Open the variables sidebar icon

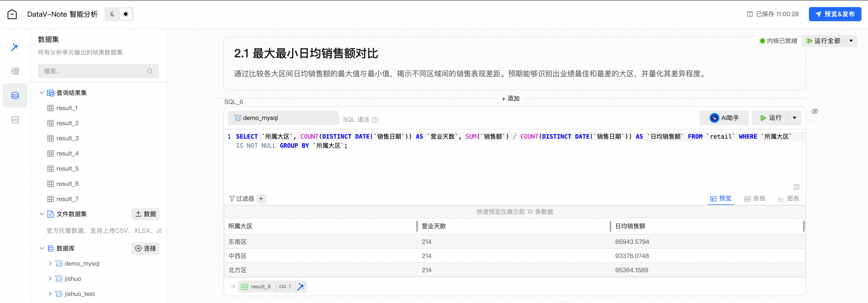pos(15,120)
